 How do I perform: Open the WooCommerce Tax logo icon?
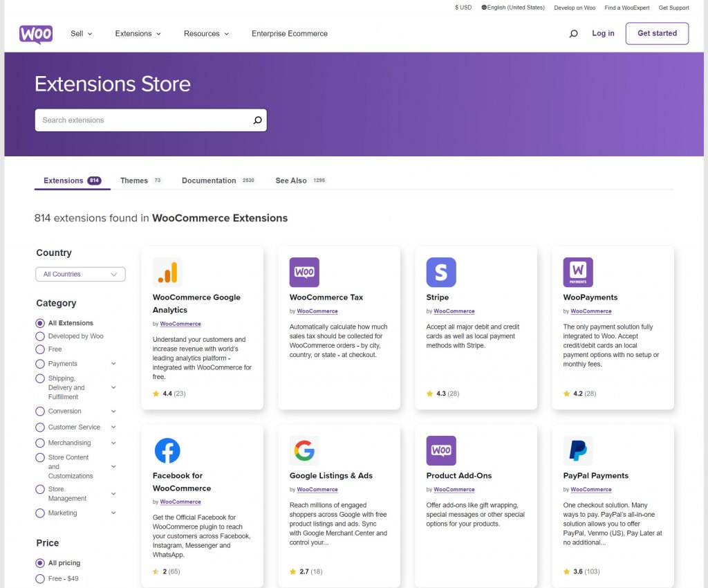tap(304, 273)
